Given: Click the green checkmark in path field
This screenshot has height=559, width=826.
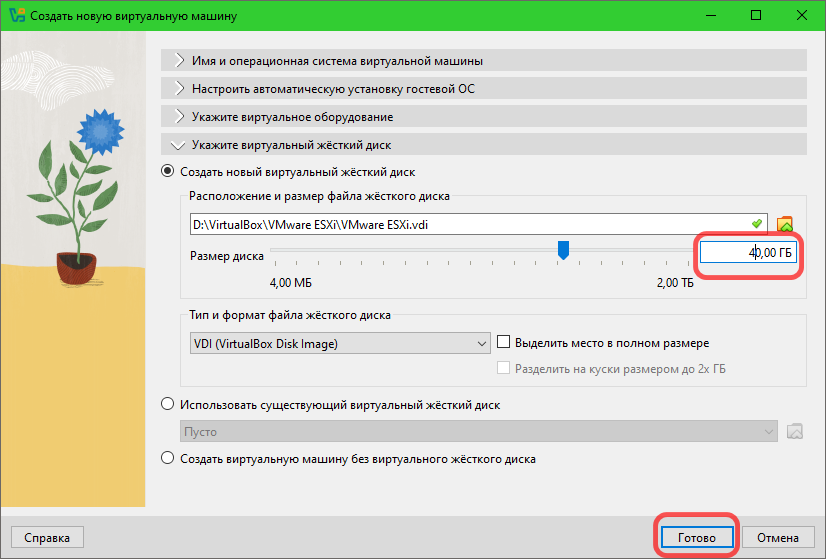Looking at the screenshot, I should tap(757, 224).
